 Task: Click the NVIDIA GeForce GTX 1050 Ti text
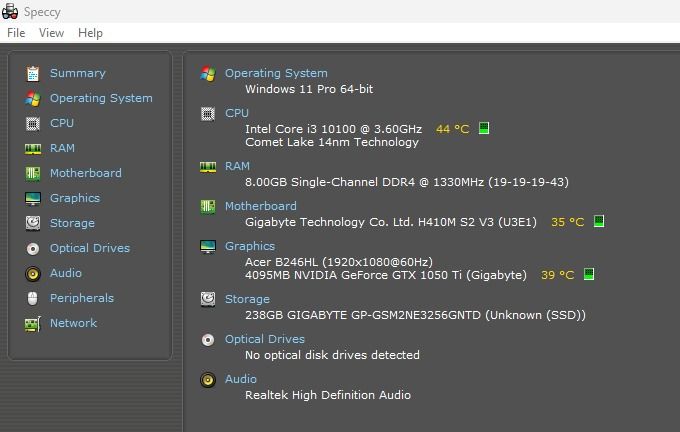pos(386,275)
